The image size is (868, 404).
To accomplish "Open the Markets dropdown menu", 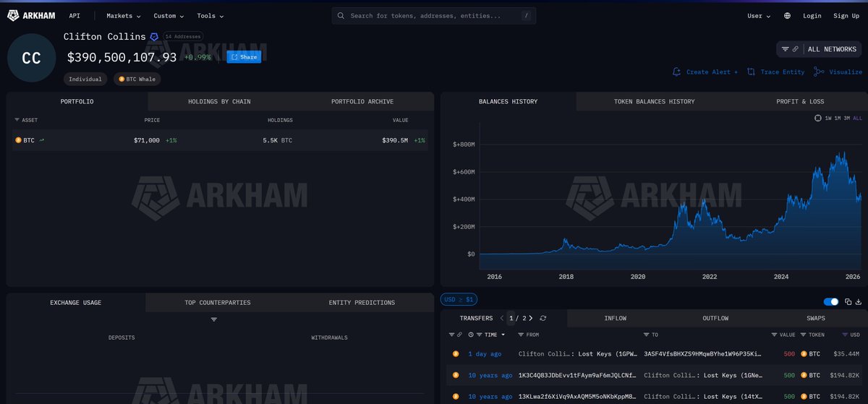I will point(124,16).
